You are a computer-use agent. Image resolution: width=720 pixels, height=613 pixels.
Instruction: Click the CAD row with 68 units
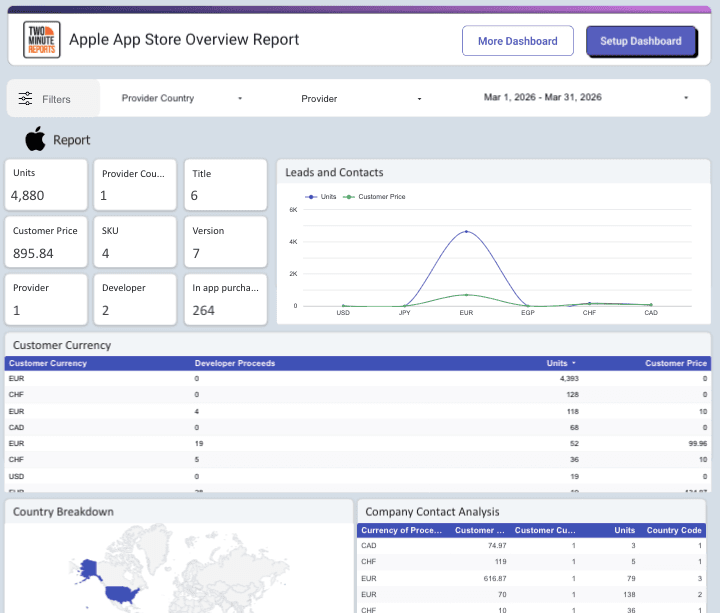point(358,427)
